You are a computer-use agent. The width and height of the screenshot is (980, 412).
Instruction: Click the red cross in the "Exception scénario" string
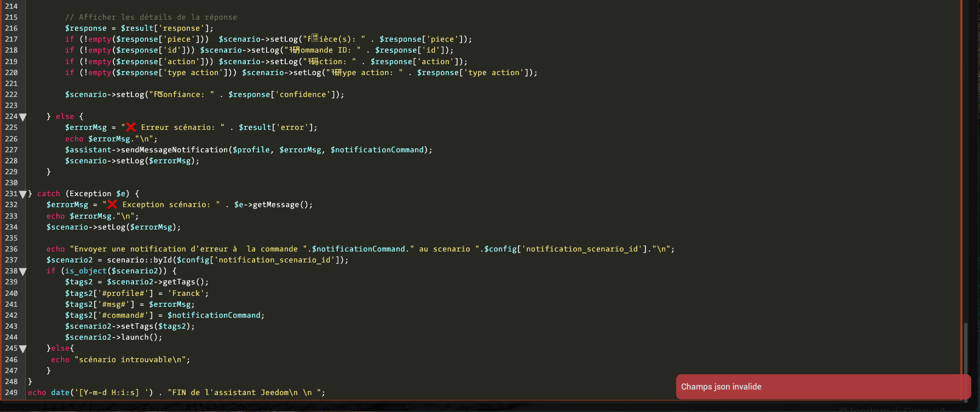[x=112, y=204]
